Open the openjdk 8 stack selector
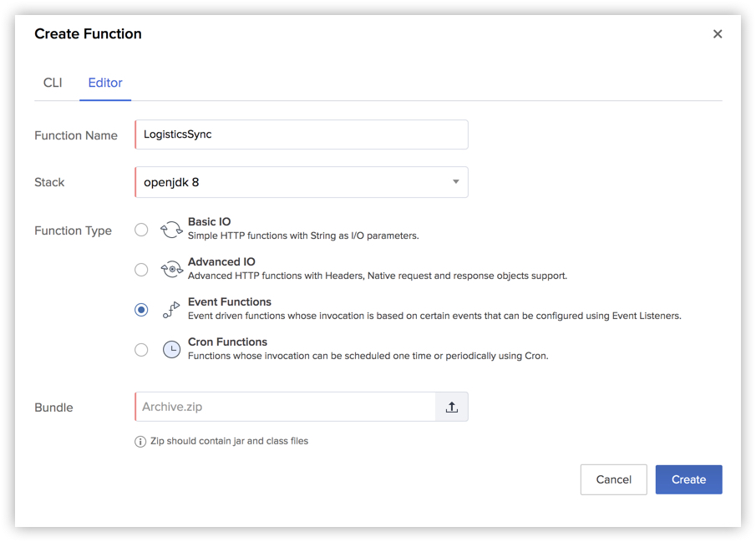This screenshot has width=756, height=542. coord(302,182)
